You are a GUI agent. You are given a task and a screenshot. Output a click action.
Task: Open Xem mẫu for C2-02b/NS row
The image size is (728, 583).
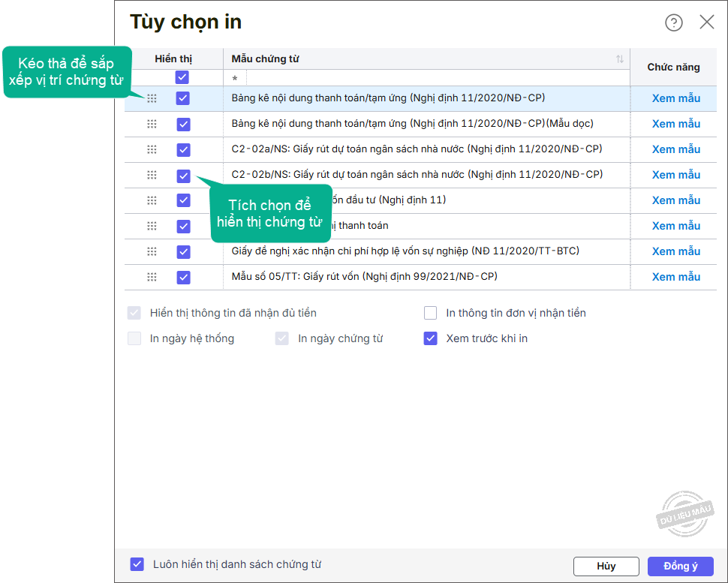(676, 175)
